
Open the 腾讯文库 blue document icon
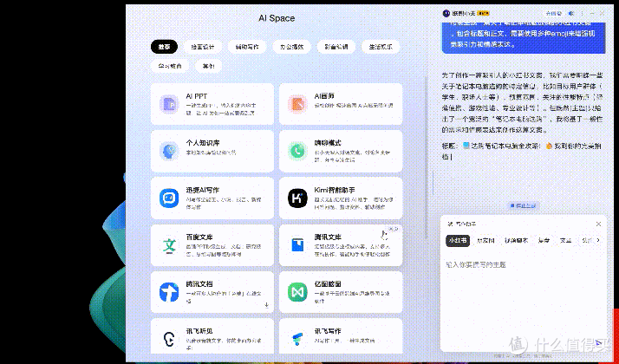click(x=297, y=245)
